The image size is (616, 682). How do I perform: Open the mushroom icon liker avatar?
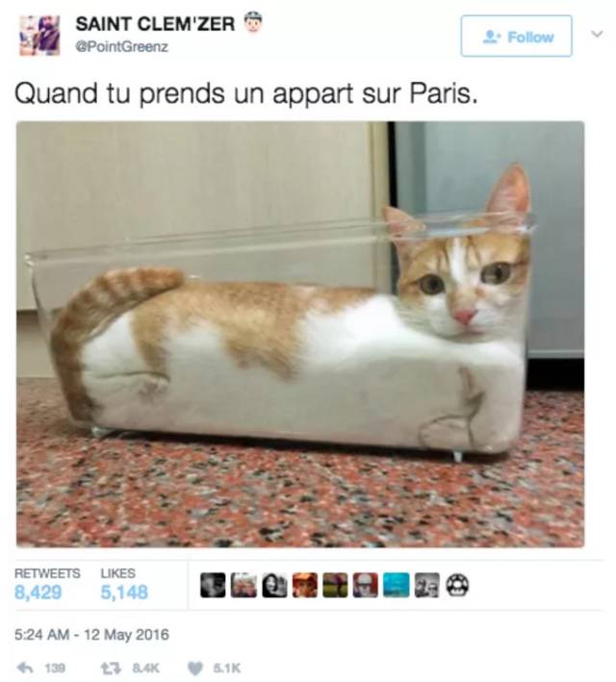(x=457, y=585)
